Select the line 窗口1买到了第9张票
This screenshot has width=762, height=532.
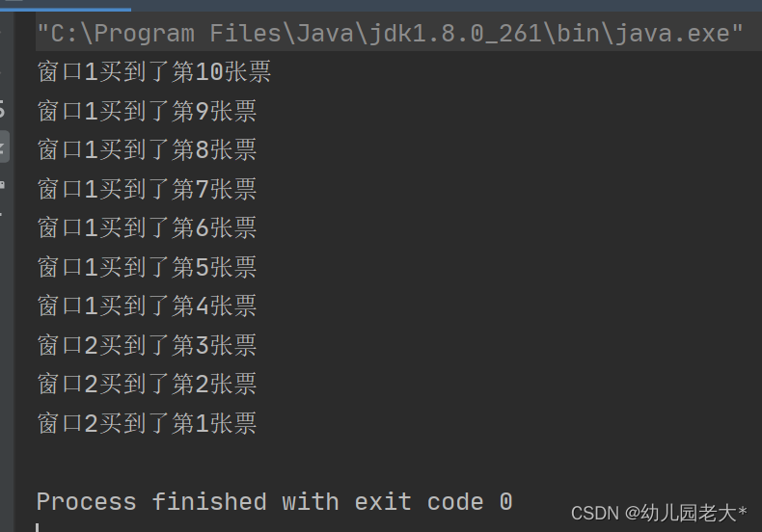147,111
